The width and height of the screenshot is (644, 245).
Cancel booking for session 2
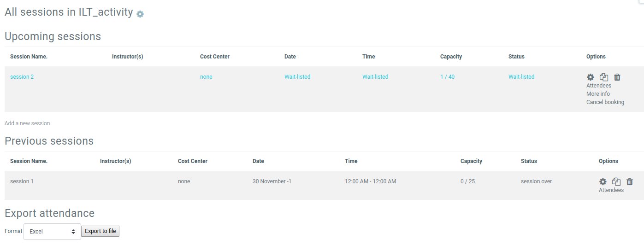[605, 102]
